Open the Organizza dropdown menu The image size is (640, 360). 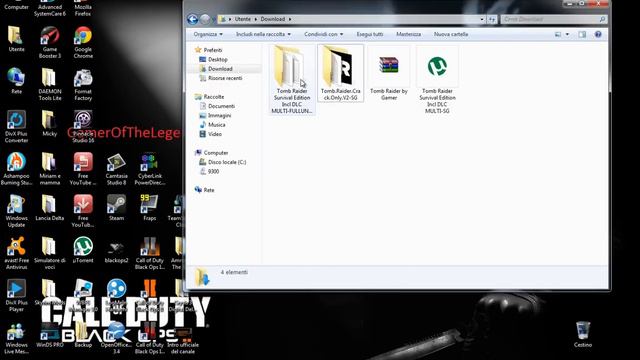208,34
